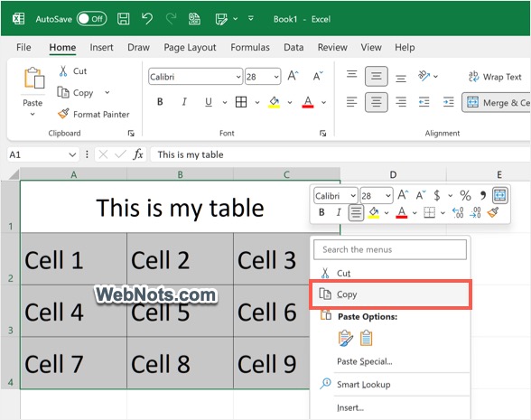Apply Comma Style in mini toolbar
Viewport: 531px width, 420px height.
(x=483, y=195)
